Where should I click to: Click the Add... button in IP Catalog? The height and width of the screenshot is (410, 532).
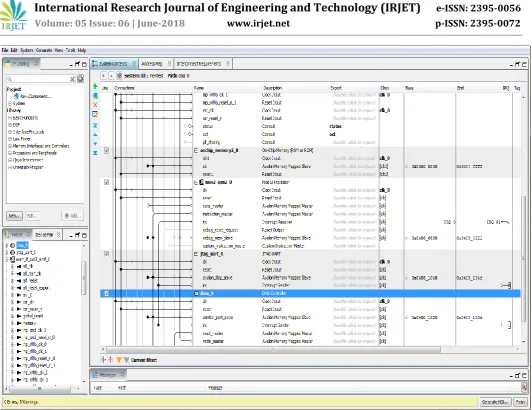(72, 216)
